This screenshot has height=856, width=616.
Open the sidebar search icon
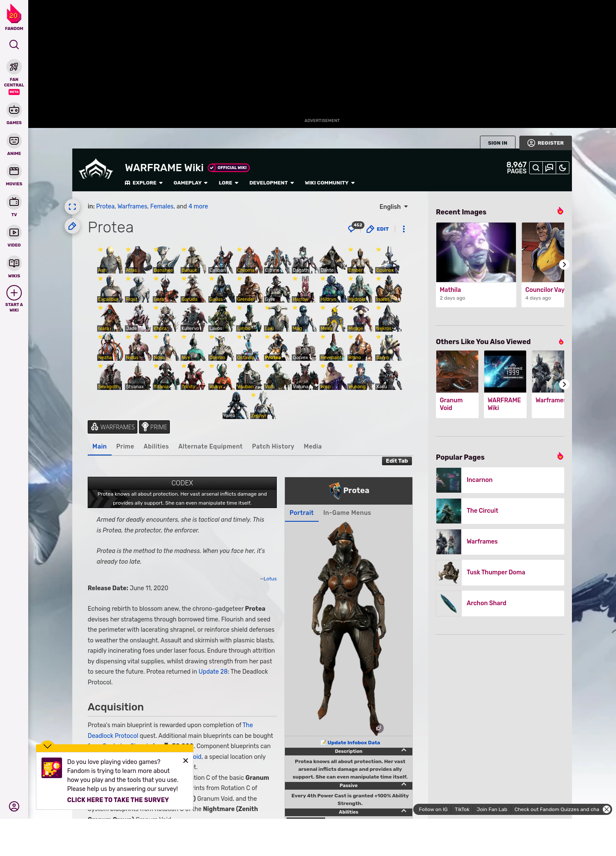14,45
